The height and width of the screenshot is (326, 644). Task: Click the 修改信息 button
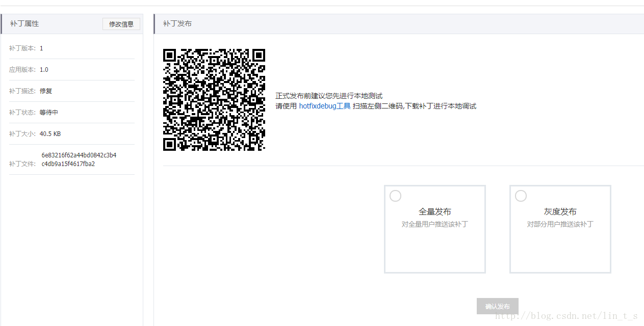(x=121, y=24)
